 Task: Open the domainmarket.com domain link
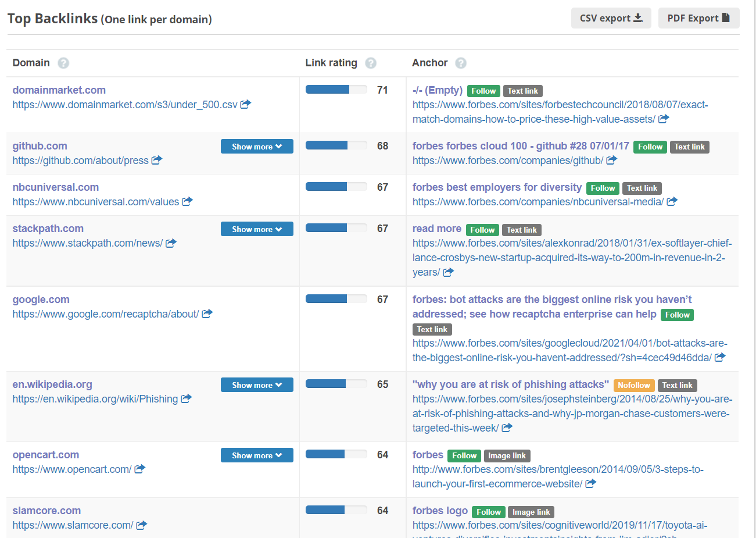[x=59, y=90]
